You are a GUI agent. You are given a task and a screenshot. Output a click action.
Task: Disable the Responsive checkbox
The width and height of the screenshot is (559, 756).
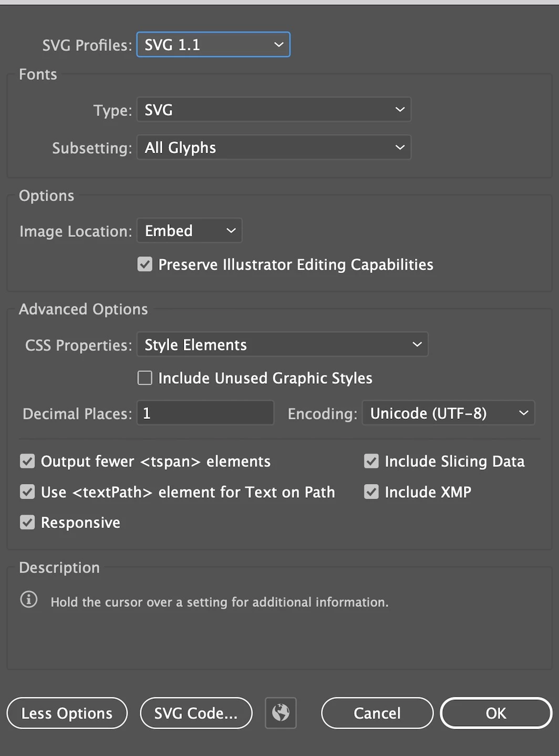pyautogui.click(x=27, y=522)
